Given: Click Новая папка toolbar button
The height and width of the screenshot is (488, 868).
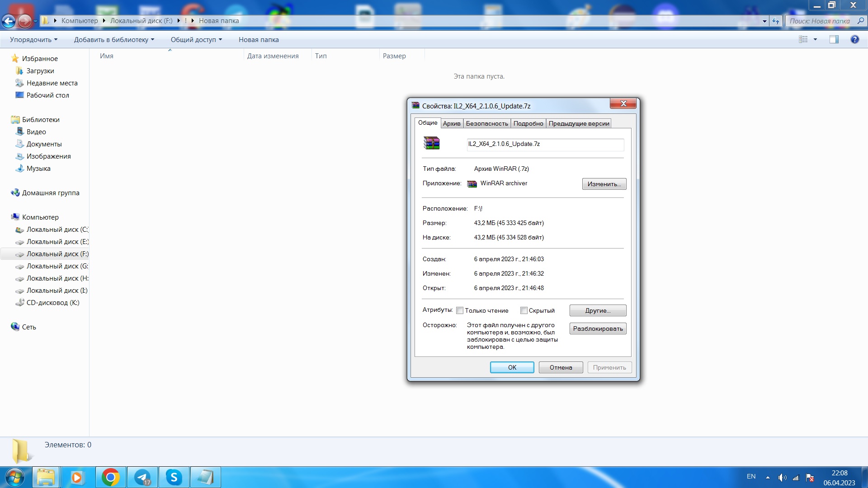Looking at the screenshot, I should click(x=259, y=40).
